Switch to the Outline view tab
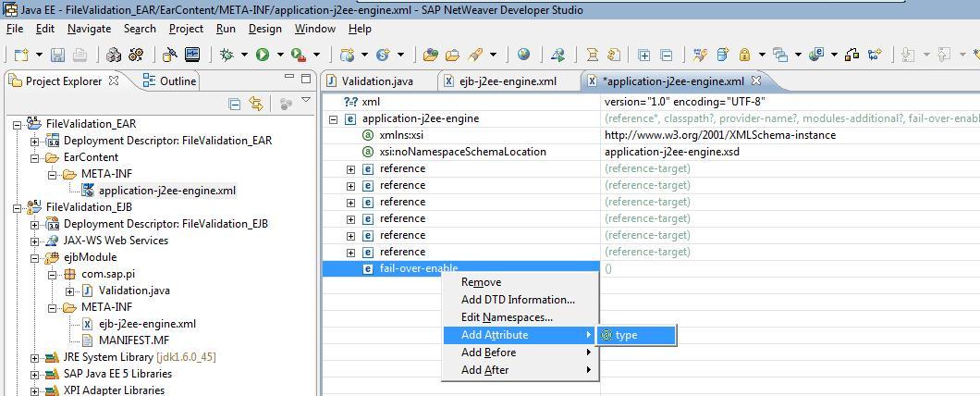 169,81
